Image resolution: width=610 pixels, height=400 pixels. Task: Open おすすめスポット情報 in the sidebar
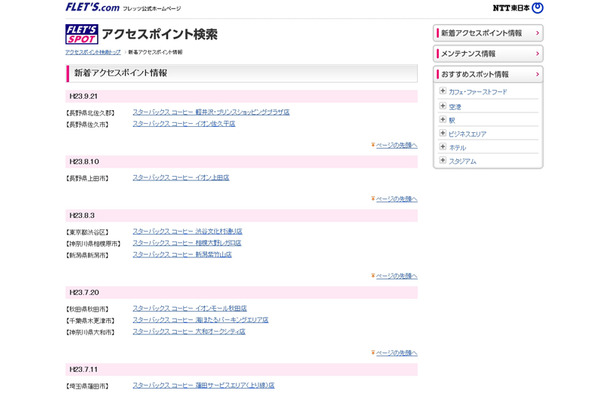(x=488, y=74)
